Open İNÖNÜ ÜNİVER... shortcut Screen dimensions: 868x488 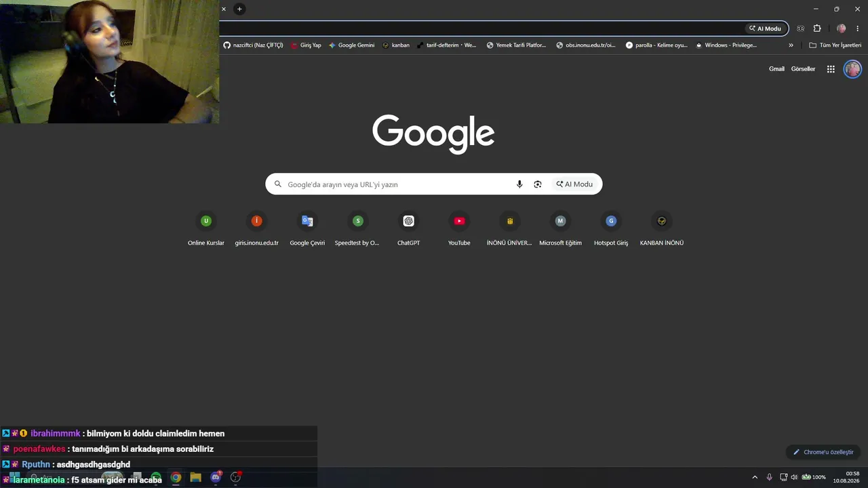(x=510, y=229)
